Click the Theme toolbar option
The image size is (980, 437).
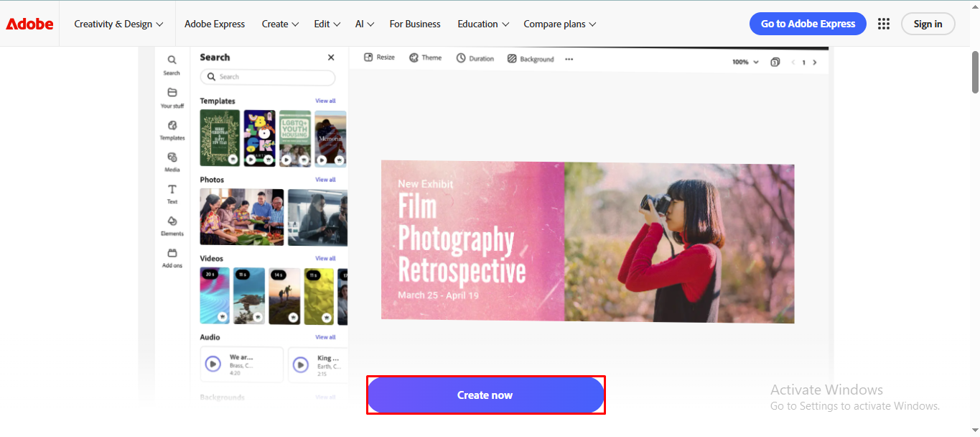point(426,57)
